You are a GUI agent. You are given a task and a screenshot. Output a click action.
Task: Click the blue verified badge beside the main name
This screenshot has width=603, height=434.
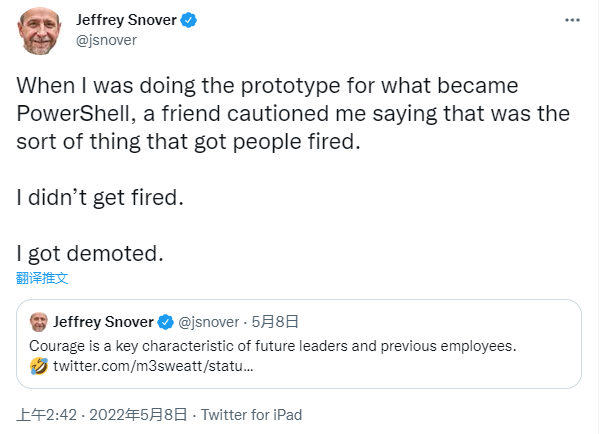188,20
